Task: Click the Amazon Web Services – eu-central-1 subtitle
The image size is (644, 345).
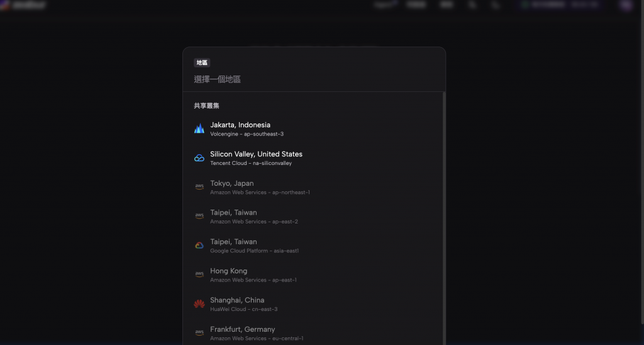Action: coord(257,339)
